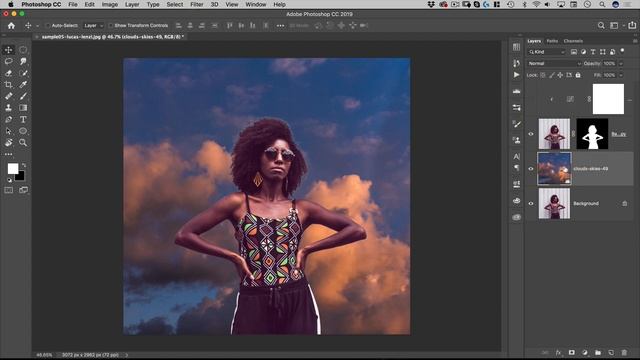The height and width of the screenshot is (360, 640).
Task: Click the background color black swatch
Action: [x=20, y=177]
